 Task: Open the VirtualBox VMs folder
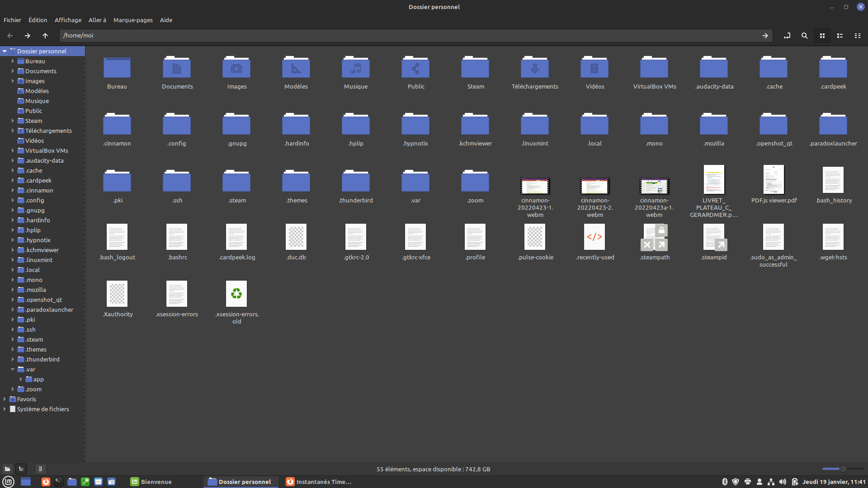pos(654,68)
